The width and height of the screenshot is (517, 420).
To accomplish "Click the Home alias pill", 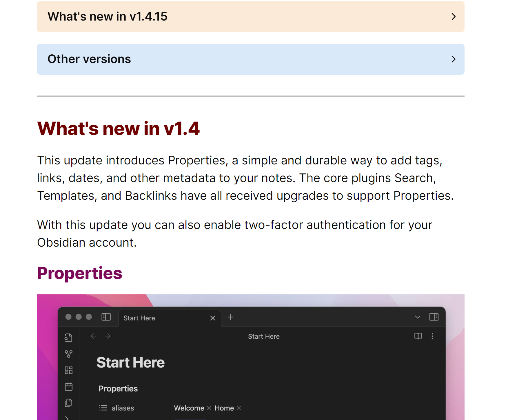I will pyautogui.click(x=224, y=408).
